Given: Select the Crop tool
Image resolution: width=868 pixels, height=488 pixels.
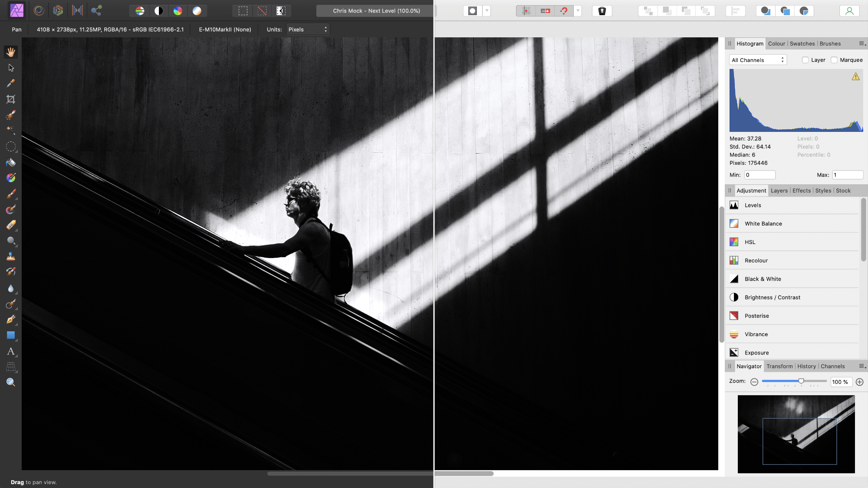Looking at the screenshot, I should tap(11, 98).
